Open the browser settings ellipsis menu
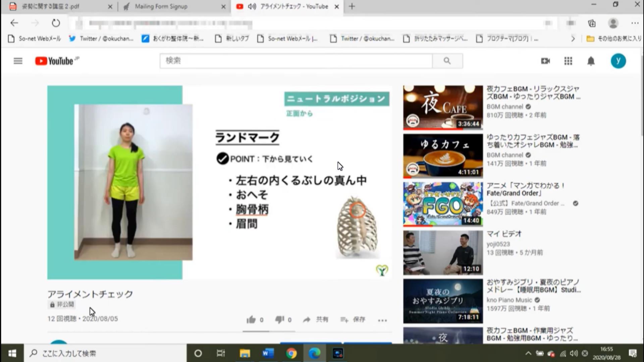Screen dimensions: 644x362 tap(635, 23)
